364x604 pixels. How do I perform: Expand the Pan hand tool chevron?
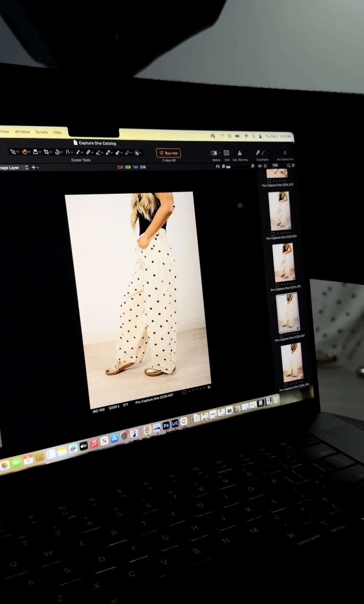click(29, 152)
